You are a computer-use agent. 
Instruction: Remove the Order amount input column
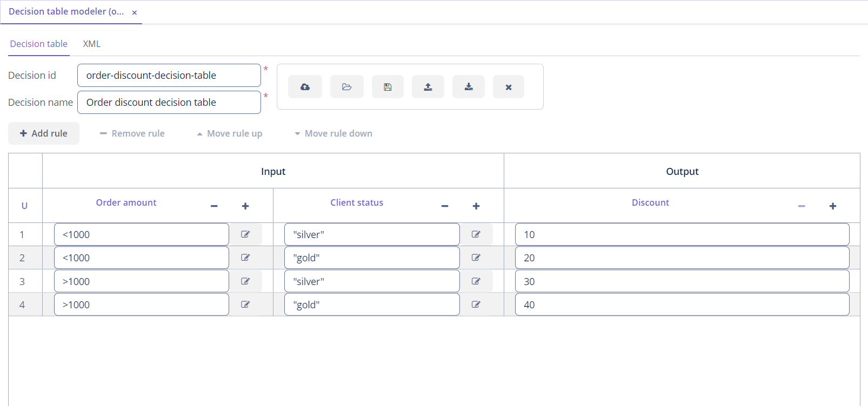(x=214, y=206)
